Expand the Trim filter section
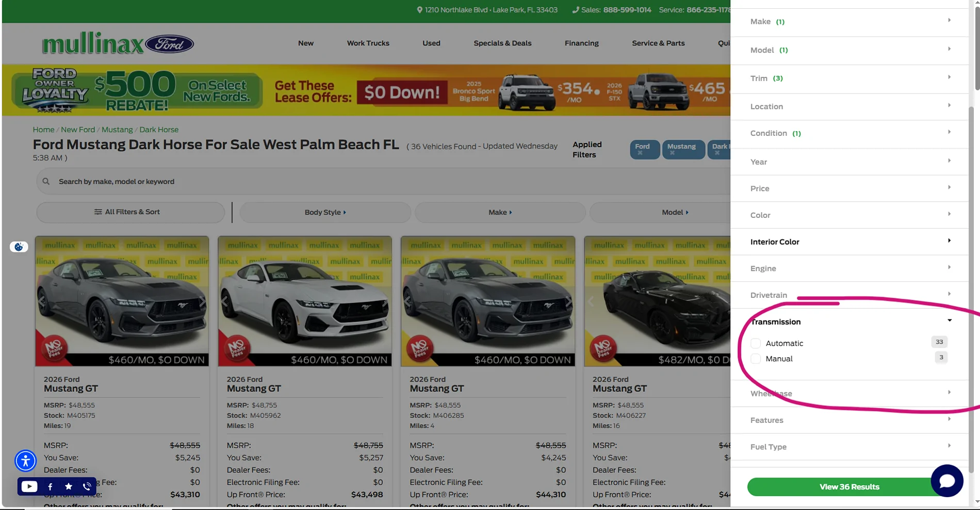The width and height of the screenshot is (980, 510). click(x=849, y=78)
